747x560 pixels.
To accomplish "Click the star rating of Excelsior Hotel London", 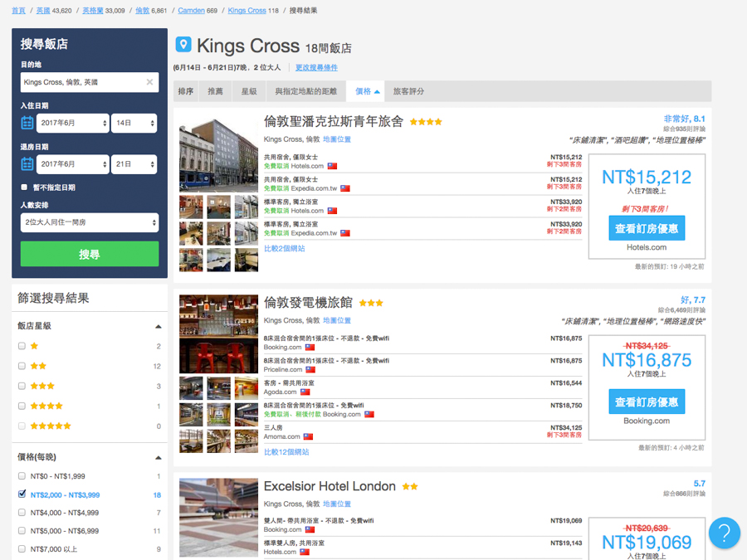I will (410, 487).
